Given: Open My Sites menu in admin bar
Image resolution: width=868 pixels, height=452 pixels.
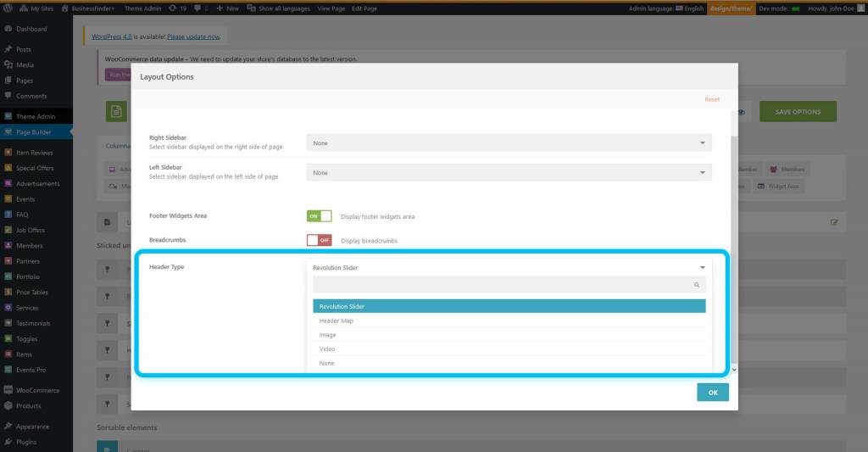Looking at the screenshot, I should coord(36,8).
